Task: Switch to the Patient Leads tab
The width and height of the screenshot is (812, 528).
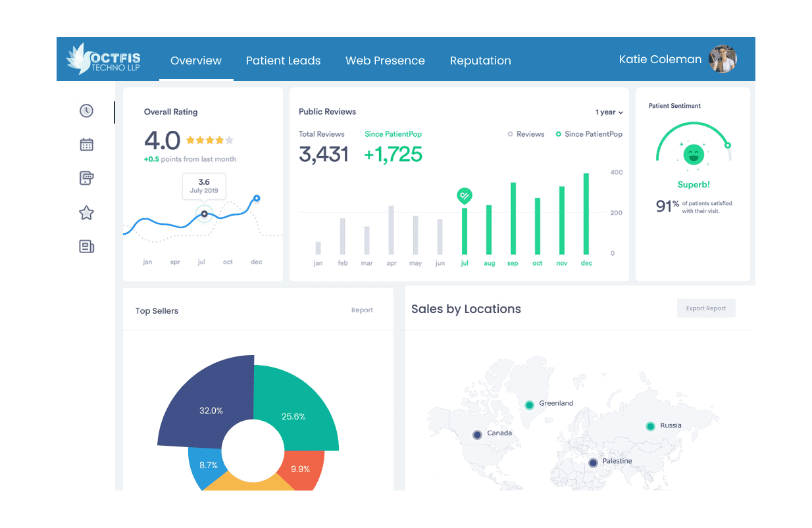Action: (283, 60)
